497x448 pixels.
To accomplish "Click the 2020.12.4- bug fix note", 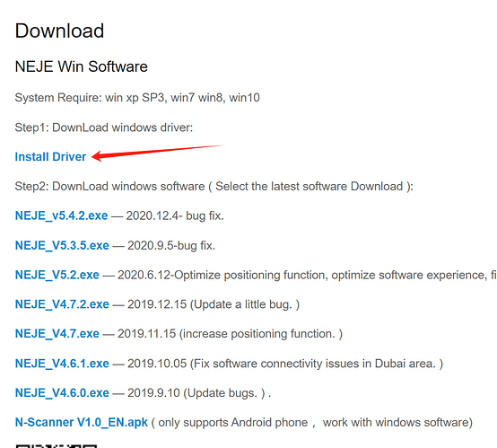I will (175, 215).
